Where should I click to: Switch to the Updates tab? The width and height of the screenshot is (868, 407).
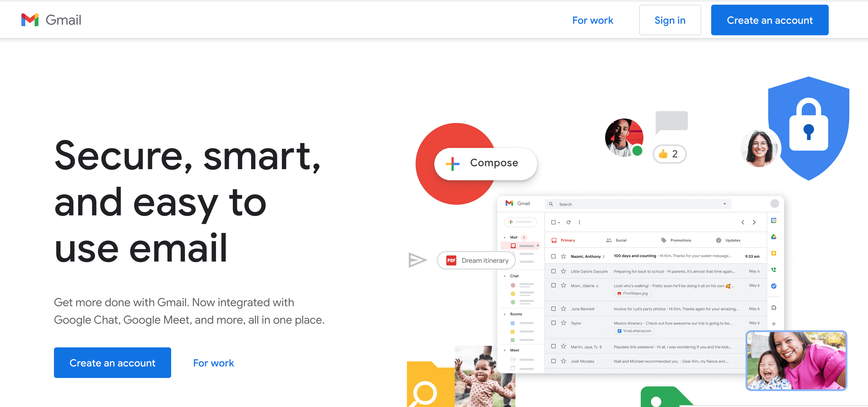click(x=728, y=240)
